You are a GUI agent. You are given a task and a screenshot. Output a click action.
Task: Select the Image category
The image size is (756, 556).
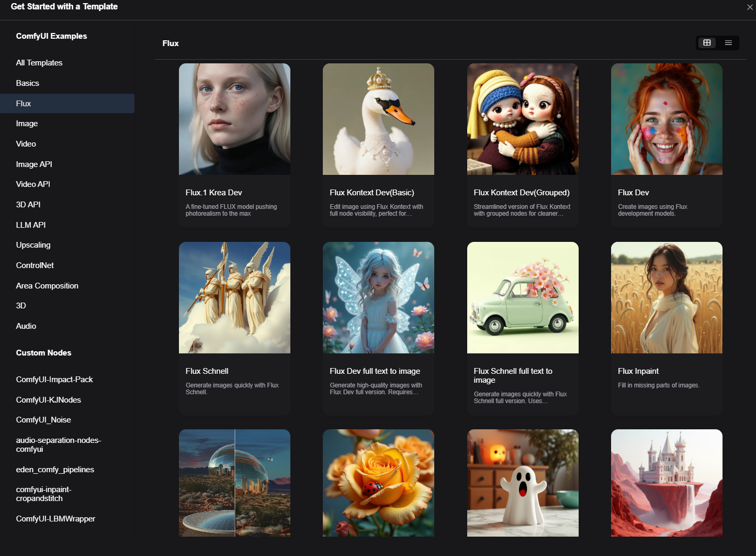pos(67,124)
